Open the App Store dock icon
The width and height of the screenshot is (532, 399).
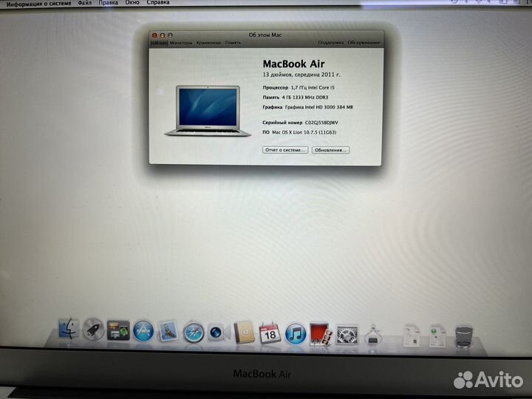pyautogui.click(x=143, y=330)
